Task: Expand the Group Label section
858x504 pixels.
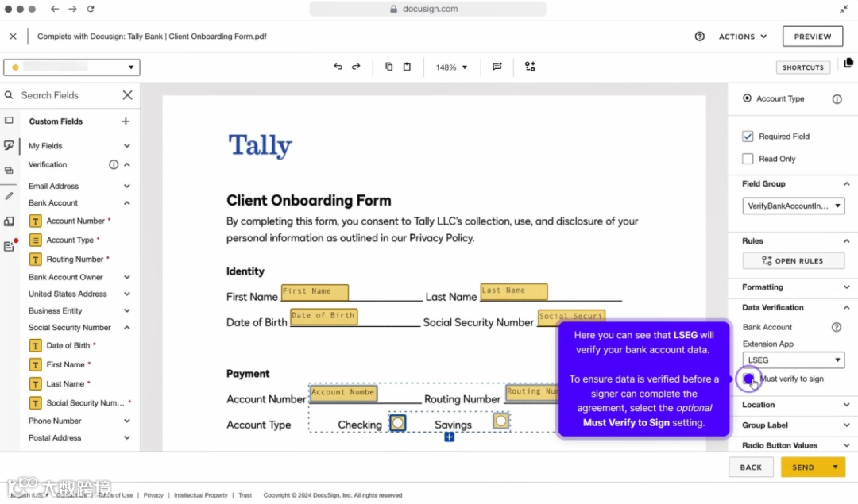Action: 847,425
